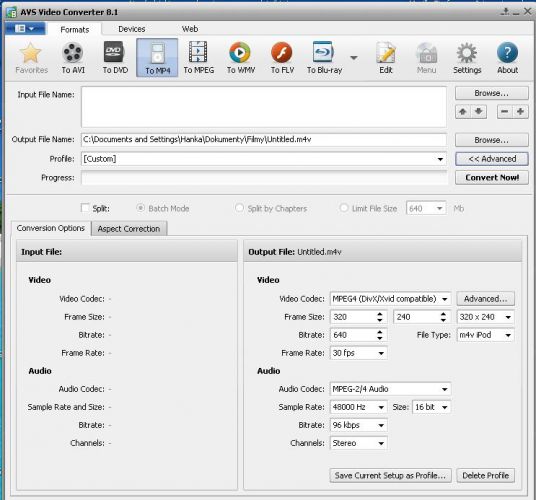Select the To Blu-ray format icon
536x500 pixels.
point(324,58)
